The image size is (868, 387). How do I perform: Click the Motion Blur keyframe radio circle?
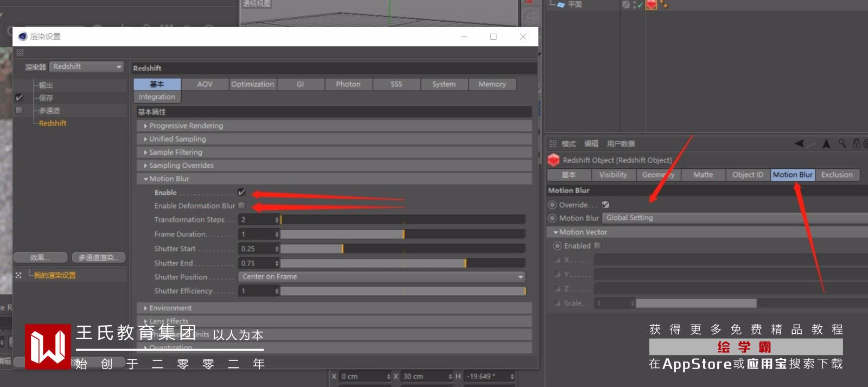552,218
